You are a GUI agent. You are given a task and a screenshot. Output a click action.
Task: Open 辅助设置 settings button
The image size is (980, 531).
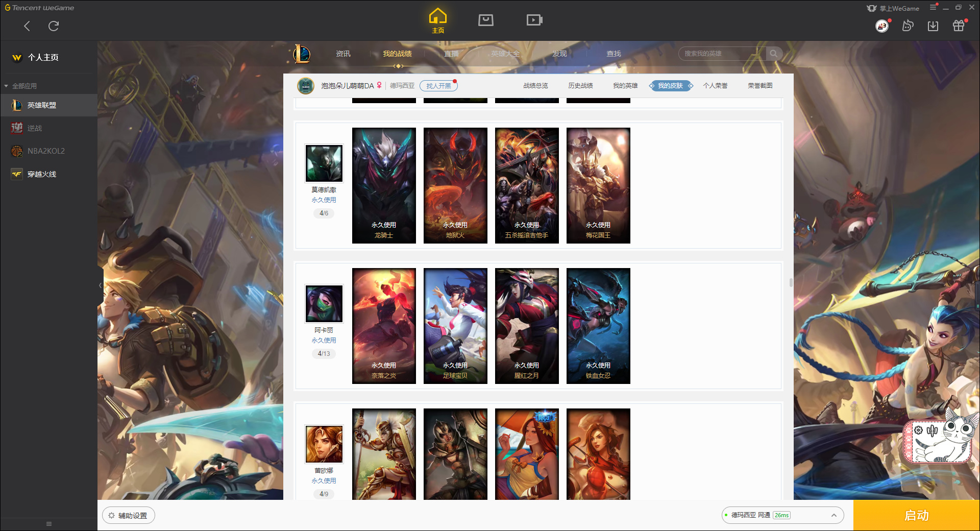pyautogui.click(x=129, y=516)
